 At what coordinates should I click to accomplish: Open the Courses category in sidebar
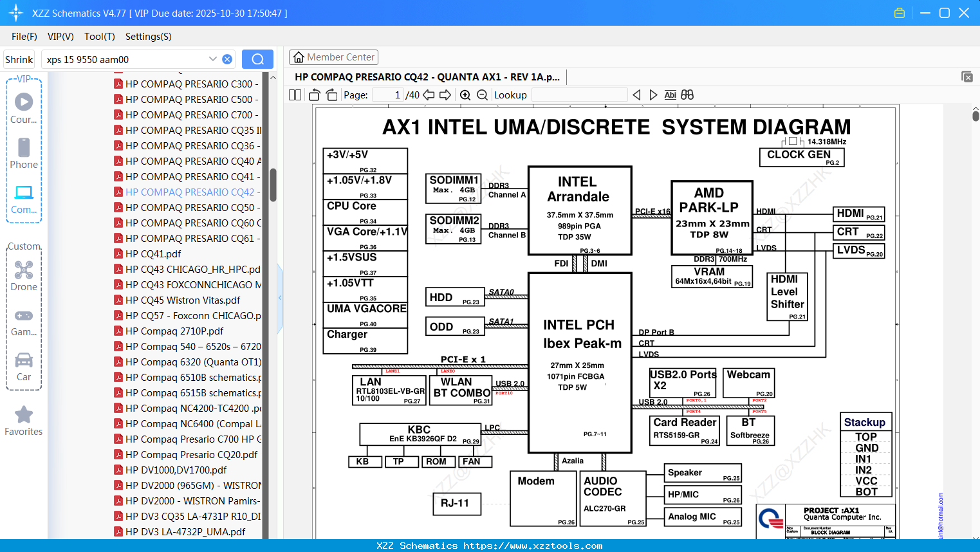pos(24,108)
